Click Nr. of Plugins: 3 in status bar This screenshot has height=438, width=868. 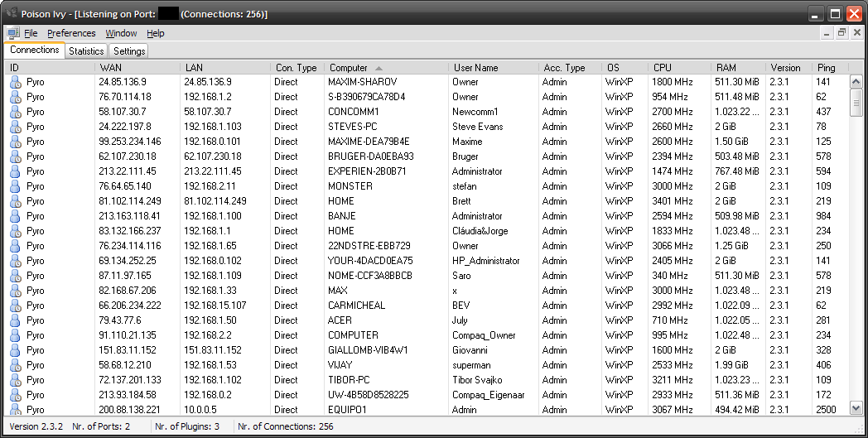(187, 427)
